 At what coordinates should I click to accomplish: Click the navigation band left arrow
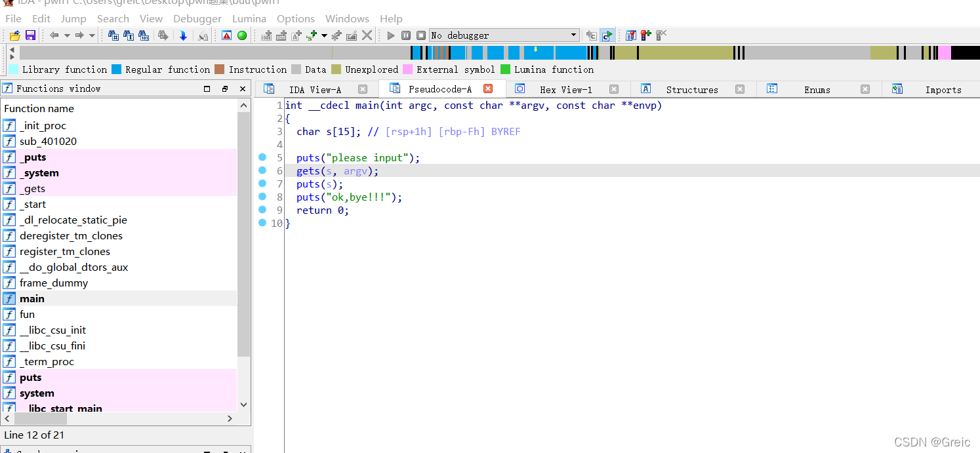(x=12, y=49)
